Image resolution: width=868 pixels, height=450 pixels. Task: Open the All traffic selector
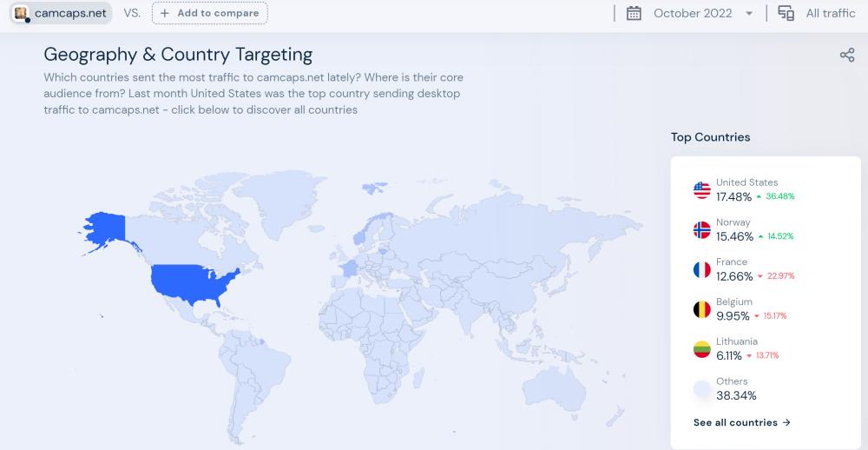tap(830, 13)
